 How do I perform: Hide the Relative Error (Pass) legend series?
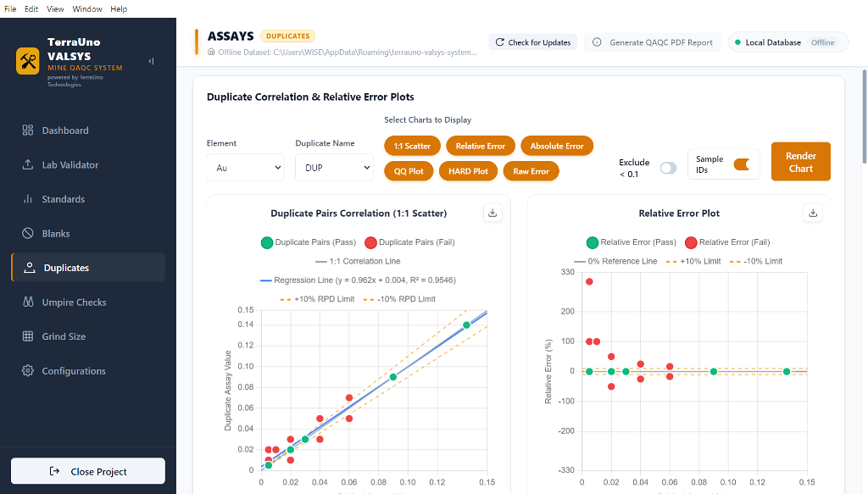click(x=632, y=241)
